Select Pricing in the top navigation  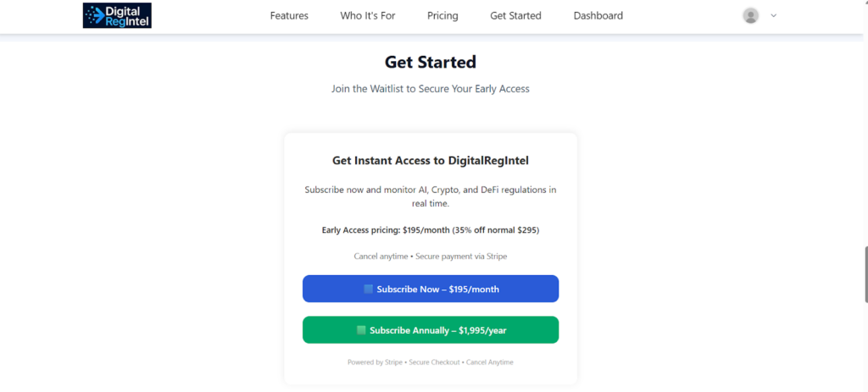click(x=442, y=15)
